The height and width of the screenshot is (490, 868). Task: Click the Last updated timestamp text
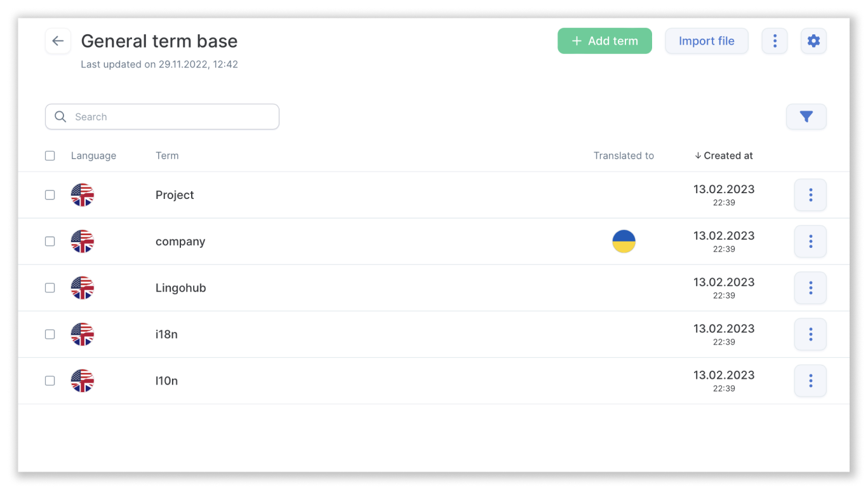coord(159,64)
